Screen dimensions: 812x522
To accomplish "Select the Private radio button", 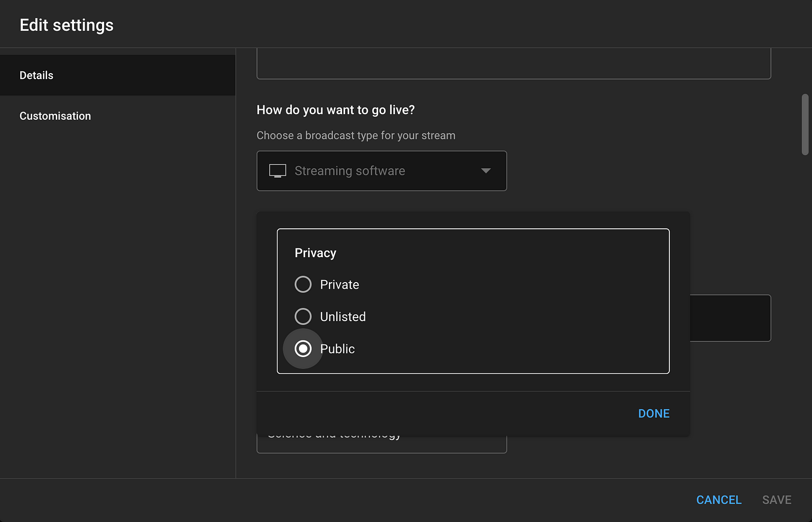I will (x=303, y=285).
